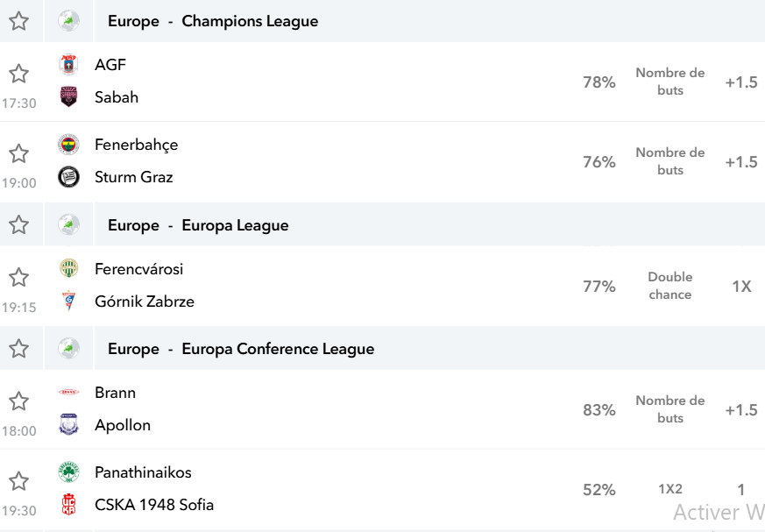This screenshot has width=765, height=532.
Task: Click the Panathinaikos shamrock crest
Action: click(69, 472)
